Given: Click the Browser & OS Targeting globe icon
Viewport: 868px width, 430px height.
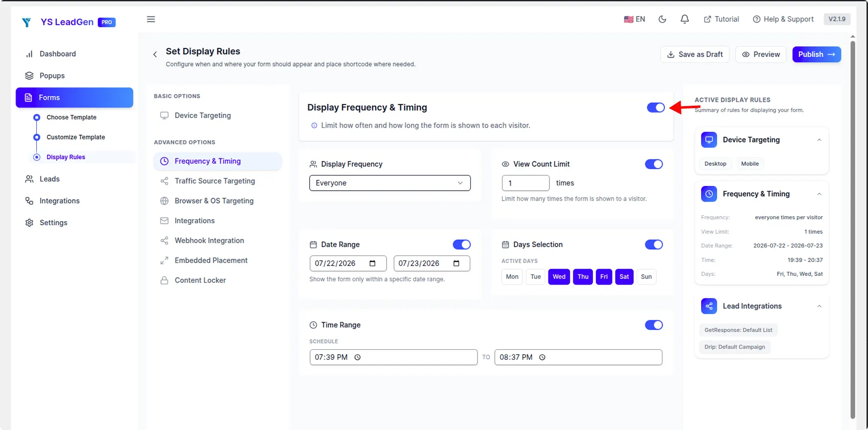Looking at the screenshot, I should click(x=164, y=201).
